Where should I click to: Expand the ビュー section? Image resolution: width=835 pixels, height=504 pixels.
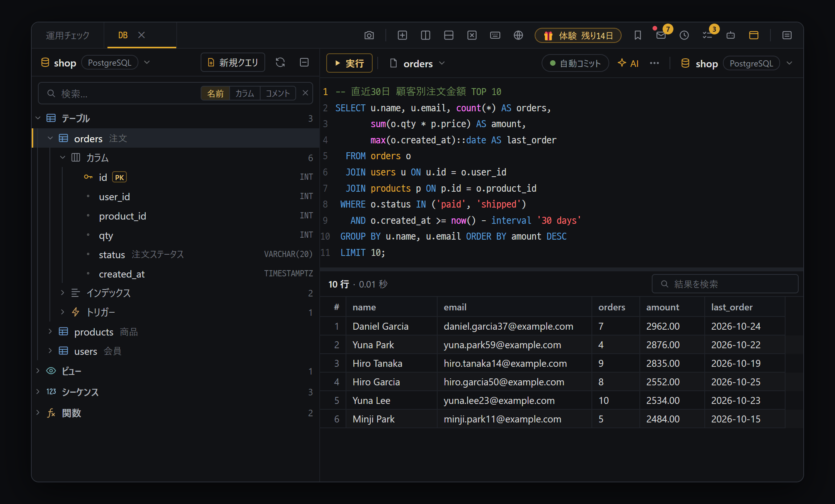38,371
